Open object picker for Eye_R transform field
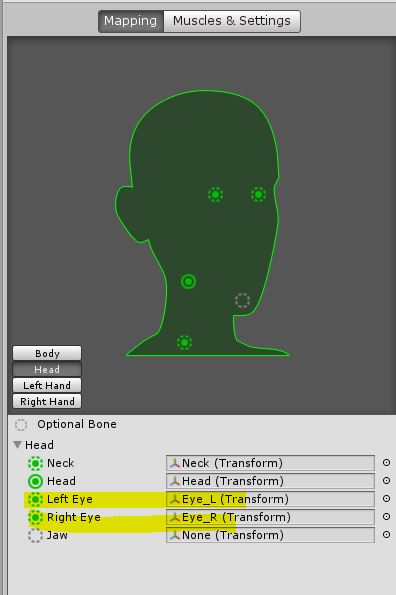Screen dimensions: 396x595 point(386,516)
